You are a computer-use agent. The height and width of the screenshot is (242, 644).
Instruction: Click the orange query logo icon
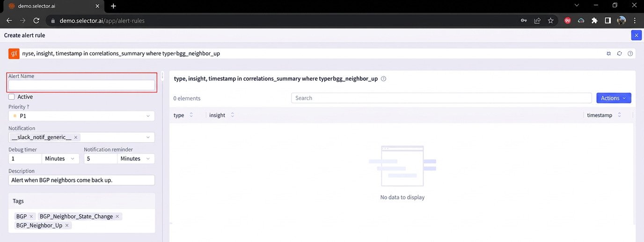(x=14, y=53)
